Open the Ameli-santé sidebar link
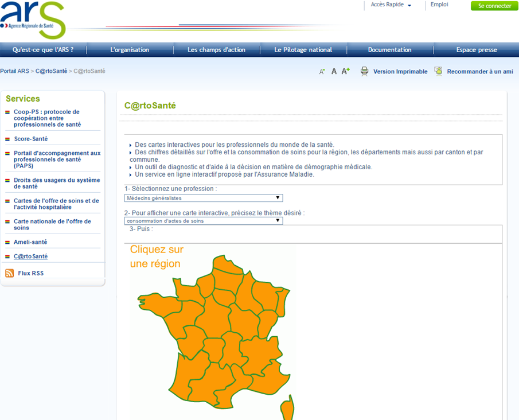 pyautogui.click(x=30, y=242)
